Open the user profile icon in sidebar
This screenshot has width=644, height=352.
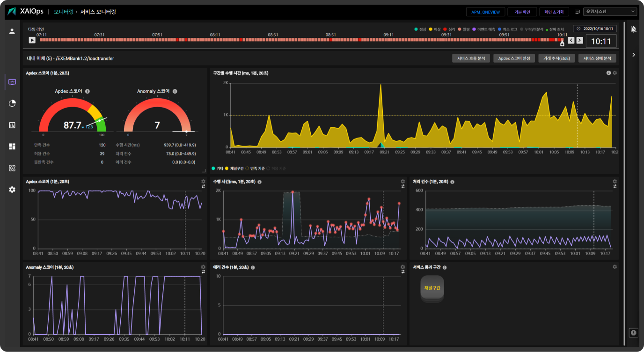click(x=12, y=31)
